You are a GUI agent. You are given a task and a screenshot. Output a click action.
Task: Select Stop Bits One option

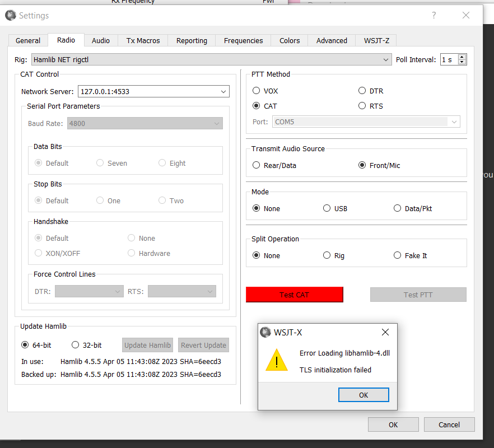click(109, 200)
